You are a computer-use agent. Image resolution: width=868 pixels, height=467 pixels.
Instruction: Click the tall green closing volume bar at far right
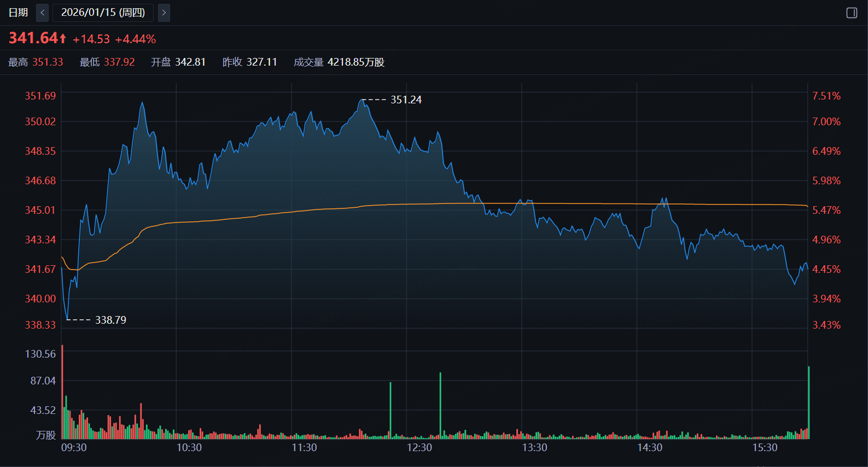pos(808,402)
